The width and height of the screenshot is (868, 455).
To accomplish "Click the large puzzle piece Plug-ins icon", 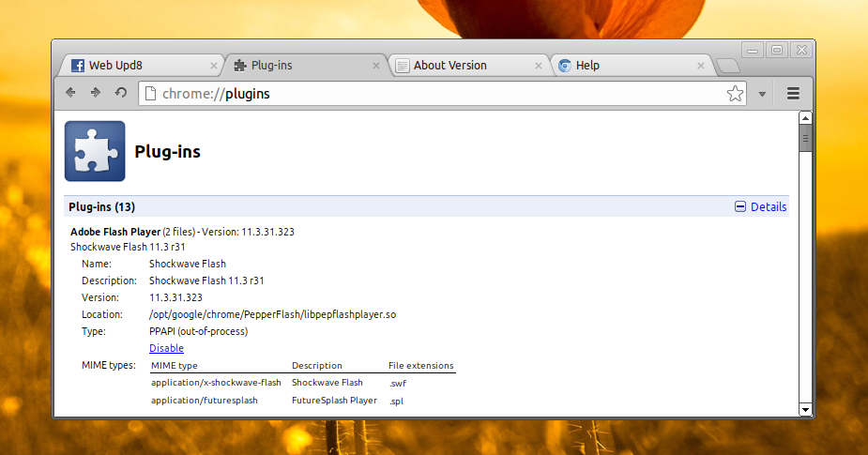I will (95, 151).
